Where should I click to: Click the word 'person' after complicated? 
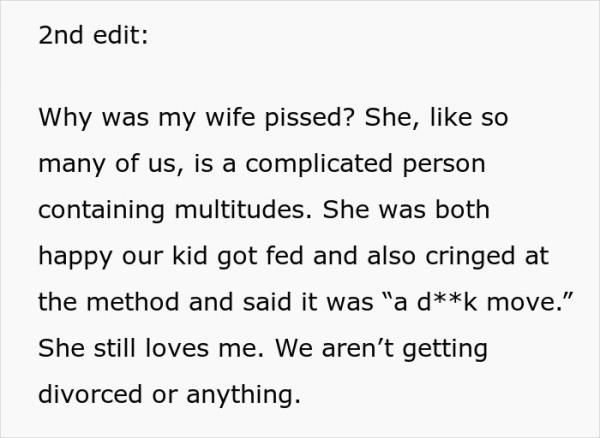click(444, 165)
